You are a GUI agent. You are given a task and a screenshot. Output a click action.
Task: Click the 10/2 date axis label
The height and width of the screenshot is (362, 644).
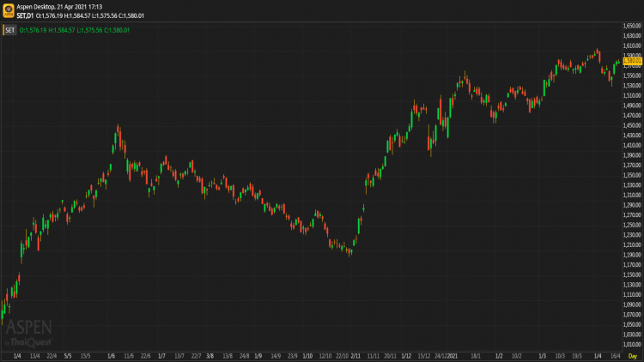click(517, 356)
